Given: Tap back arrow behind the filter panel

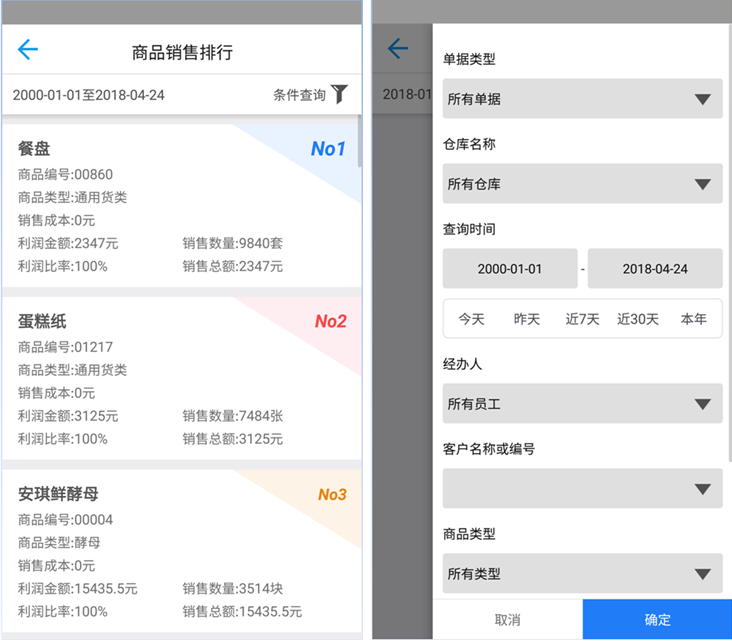Looking at the screenshot, I should point(398,49).
